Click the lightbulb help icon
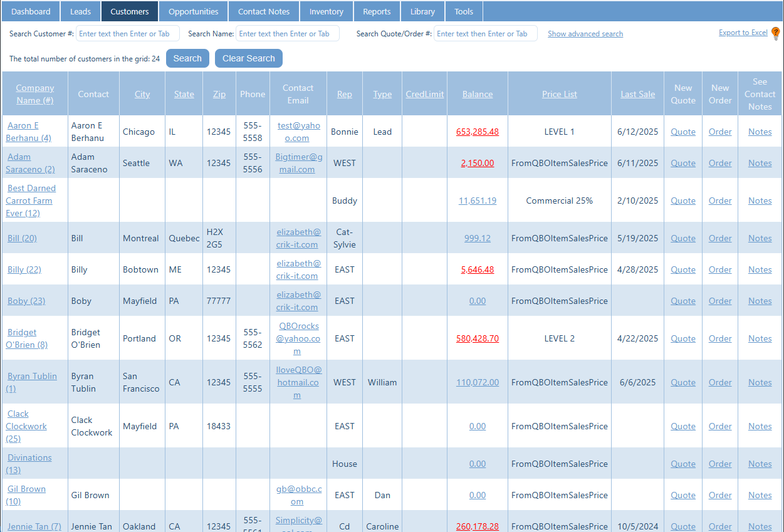The width and height of the screenshot is (784, 532). click(x=775, y=34)
